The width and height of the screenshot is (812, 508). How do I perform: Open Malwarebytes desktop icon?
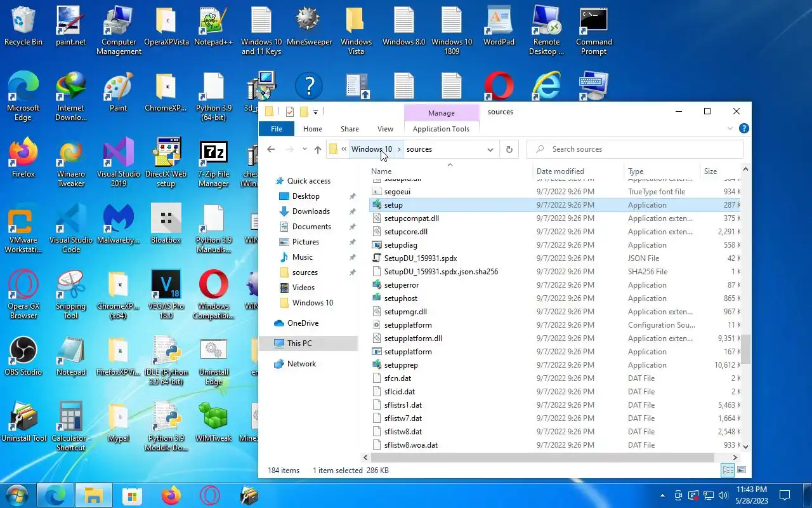click(119, 224)
